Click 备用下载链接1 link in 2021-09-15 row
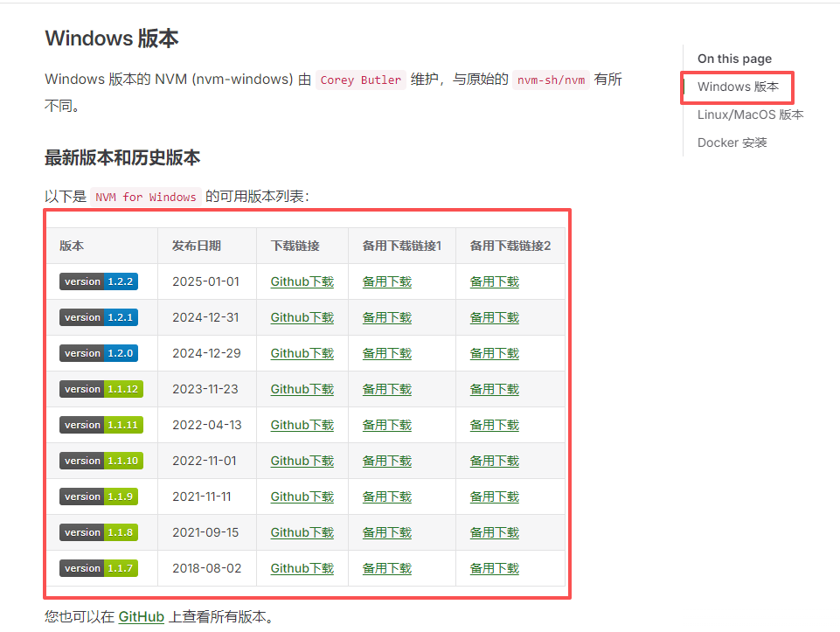 387,533
